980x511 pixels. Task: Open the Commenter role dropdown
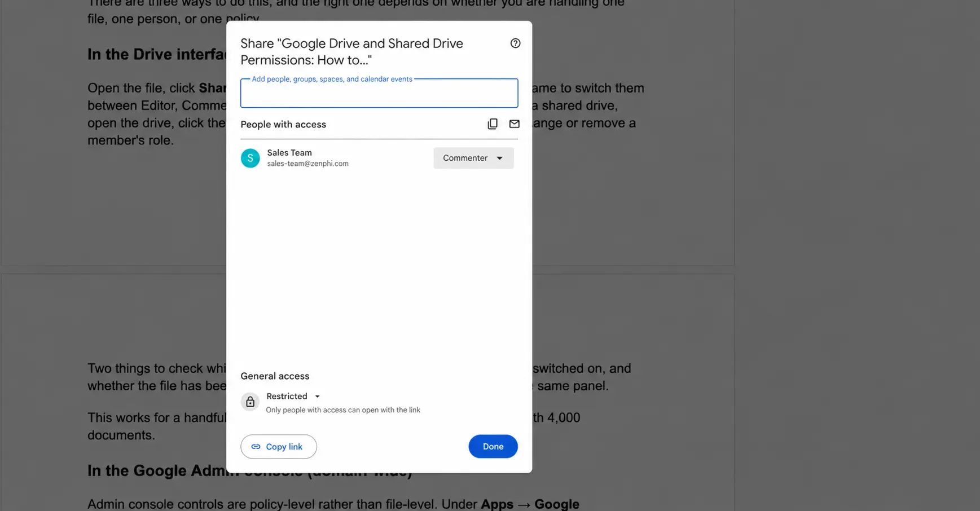pyautogui.click(x=473, y=158)
